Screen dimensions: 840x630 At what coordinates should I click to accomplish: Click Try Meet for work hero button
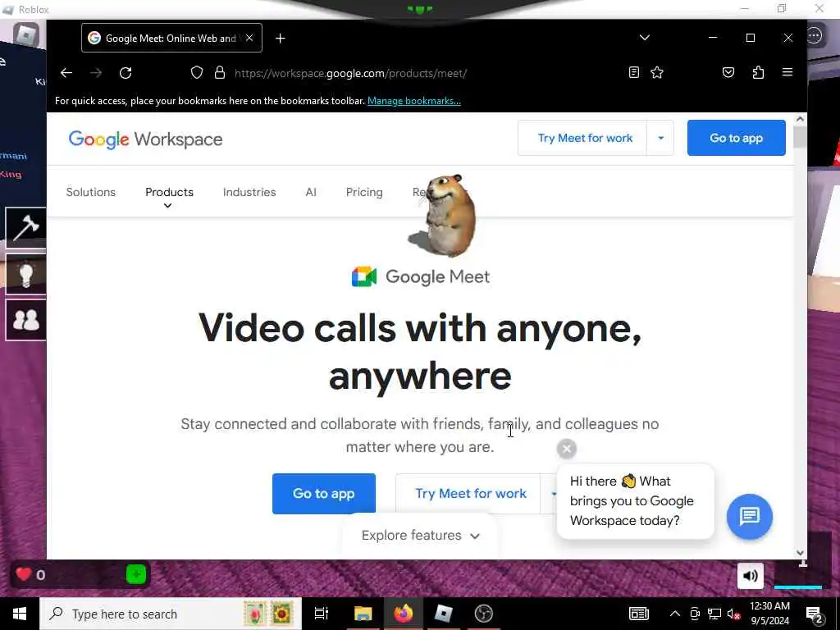pyautogui.click(x=470, y=493)
